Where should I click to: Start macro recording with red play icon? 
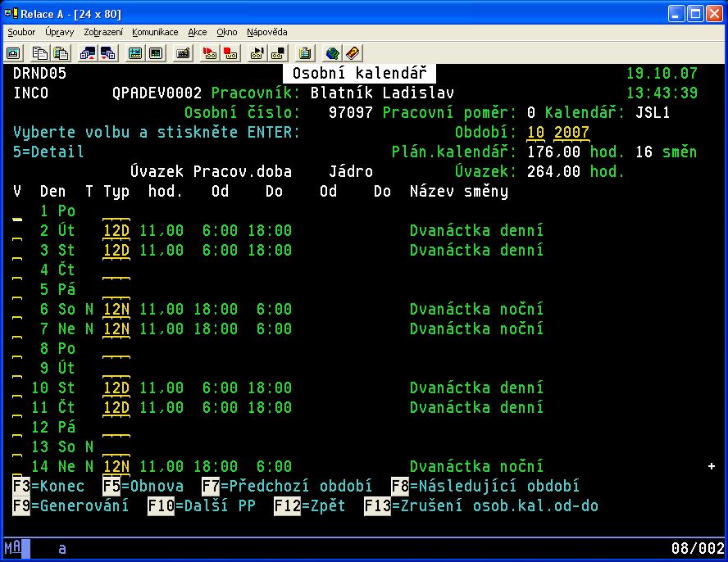(x=210, y=53)
